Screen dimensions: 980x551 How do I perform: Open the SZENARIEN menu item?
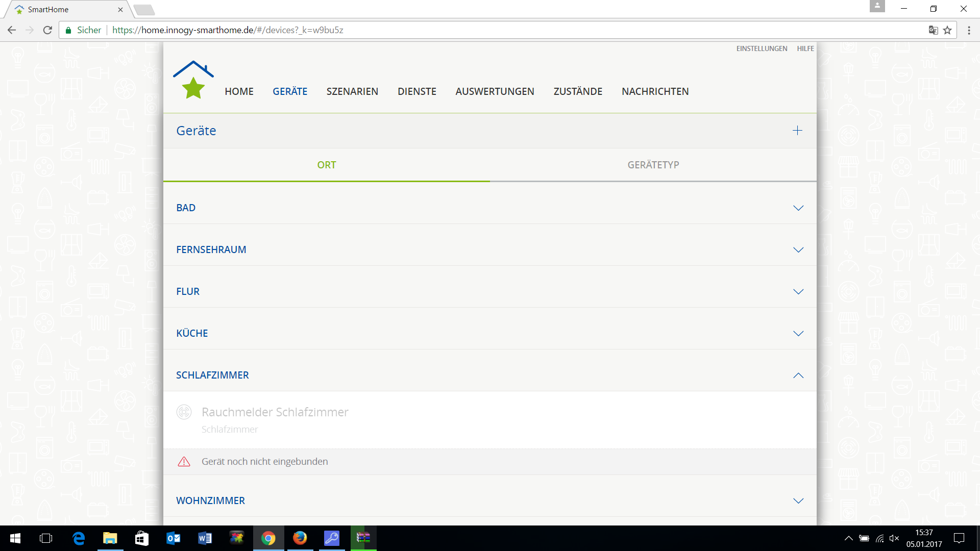point(352,91)
